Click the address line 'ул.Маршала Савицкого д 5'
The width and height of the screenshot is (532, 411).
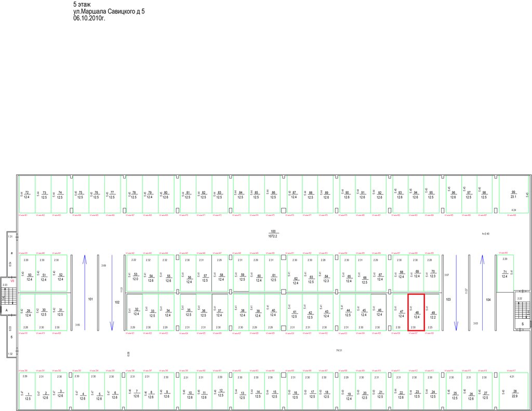109,11
